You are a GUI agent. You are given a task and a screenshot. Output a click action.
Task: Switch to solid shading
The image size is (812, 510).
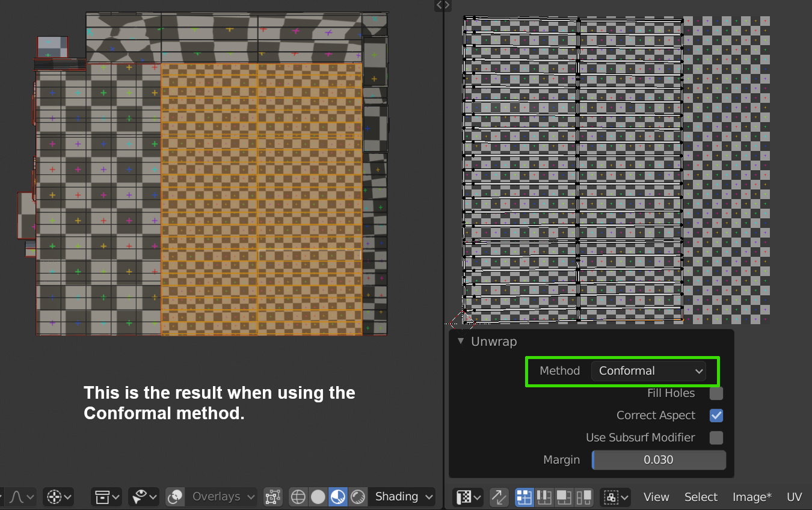click(318, 497)
